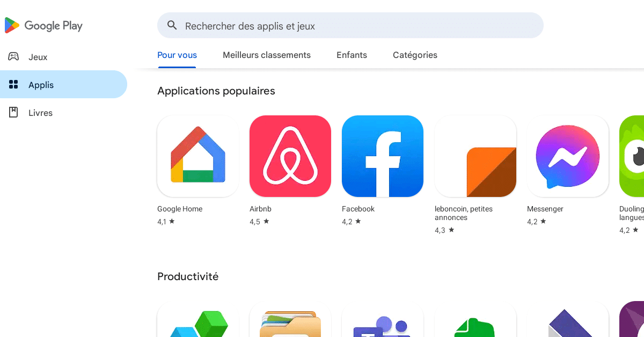
Task: Select the Catégories tab
Action: coord(415,55)
